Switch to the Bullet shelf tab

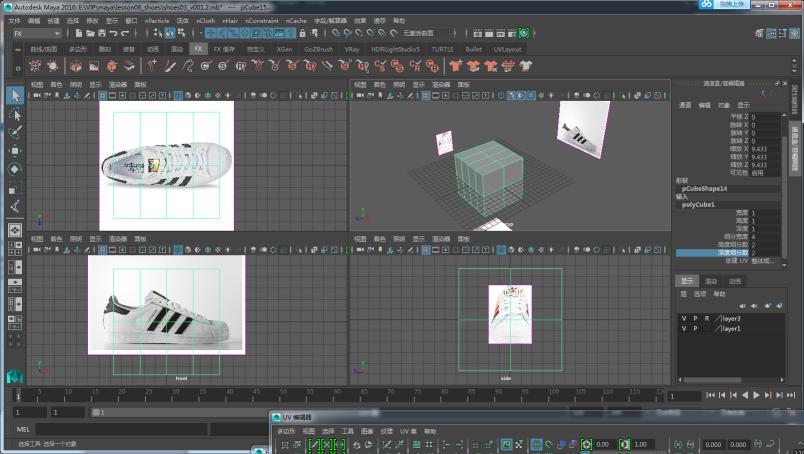473,49
